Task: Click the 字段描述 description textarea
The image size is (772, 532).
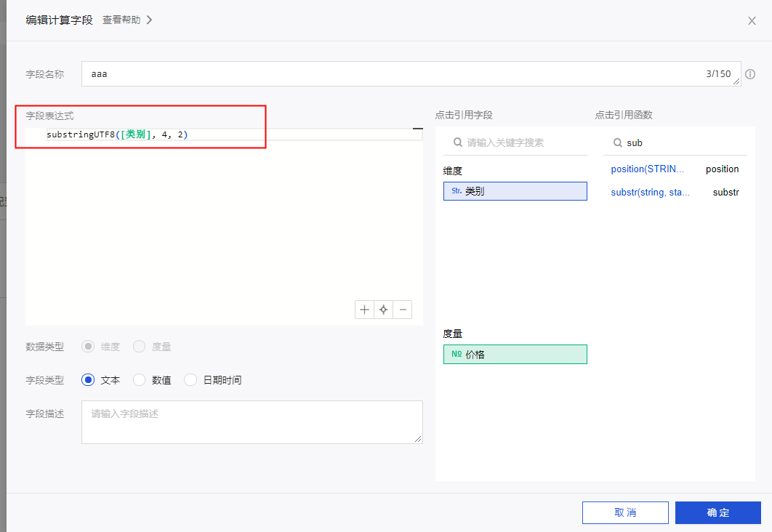Action: (x=252, y=422)
